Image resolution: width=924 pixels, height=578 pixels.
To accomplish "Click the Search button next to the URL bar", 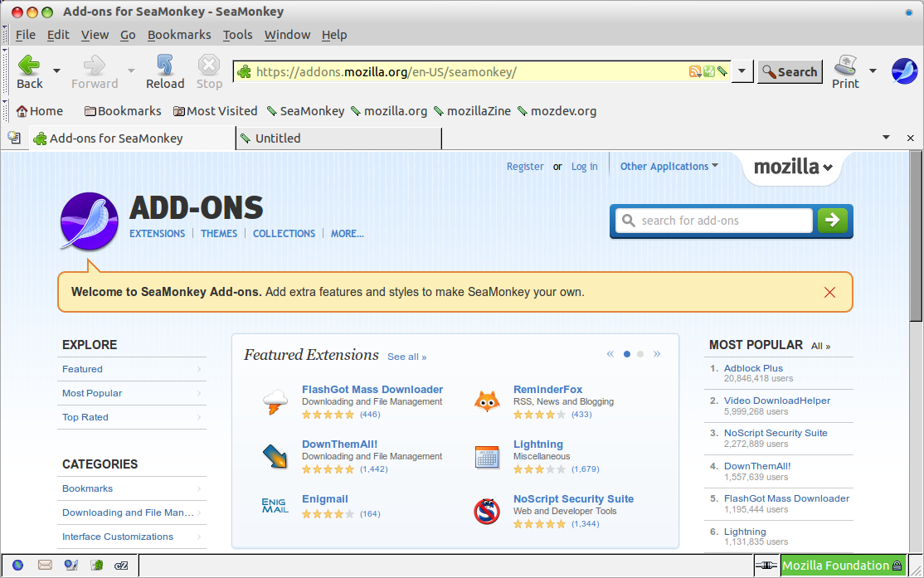I will click(790, 72).
